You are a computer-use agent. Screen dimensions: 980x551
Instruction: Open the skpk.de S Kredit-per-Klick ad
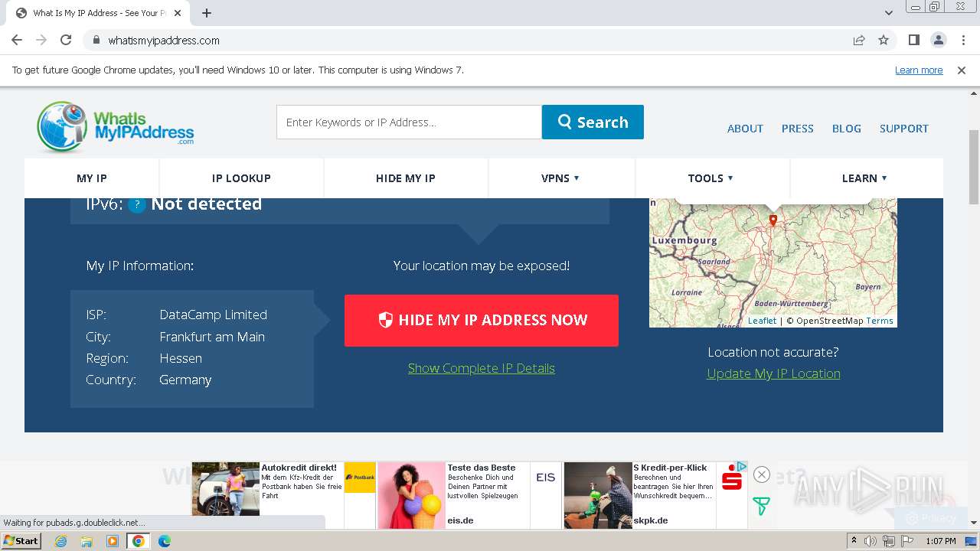coord(655,495)
